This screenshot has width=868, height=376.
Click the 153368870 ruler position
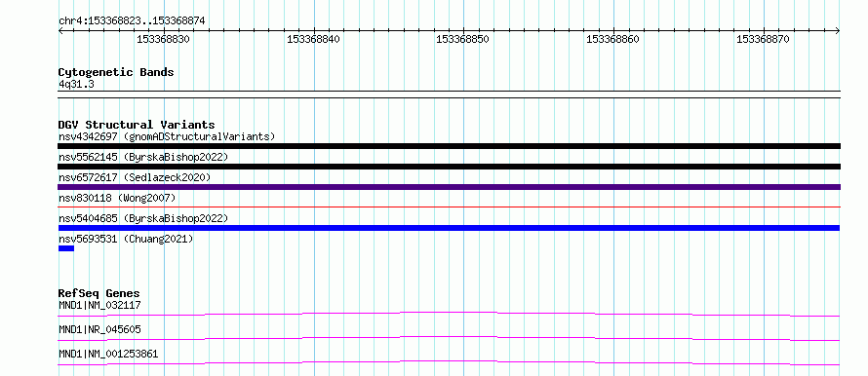click(x=763, y=39)
